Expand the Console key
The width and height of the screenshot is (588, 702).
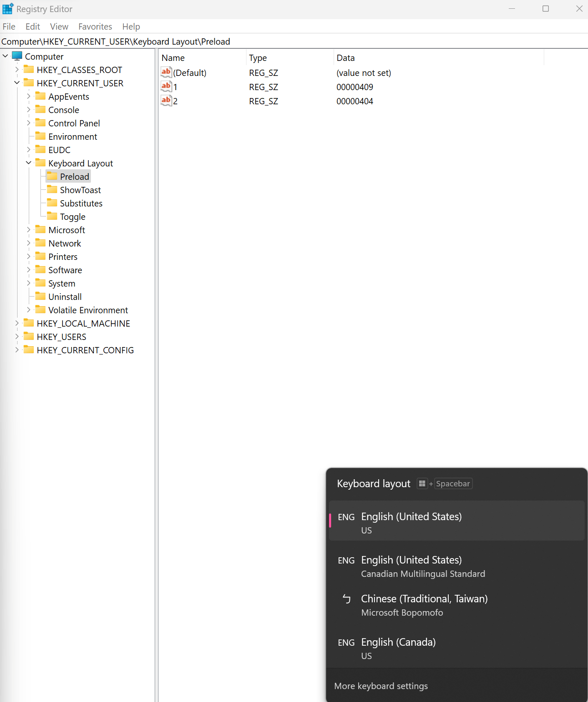(x=29, y=110)
